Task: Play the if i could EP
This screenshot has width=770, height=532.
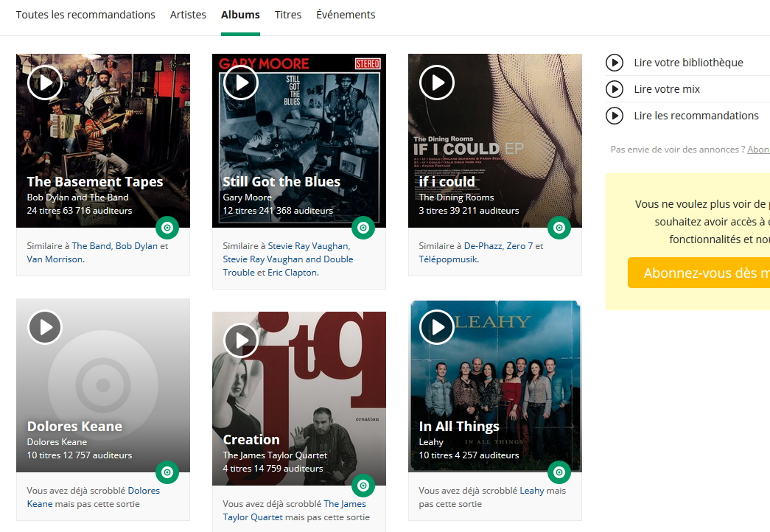Action: (x=436, y=83)
